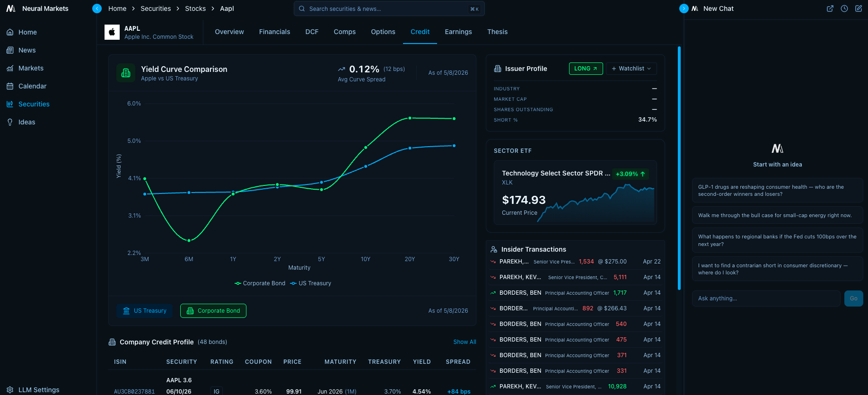Click the main content vertical scrollbar
Screen dimensions: 868x395
(679, 168)
